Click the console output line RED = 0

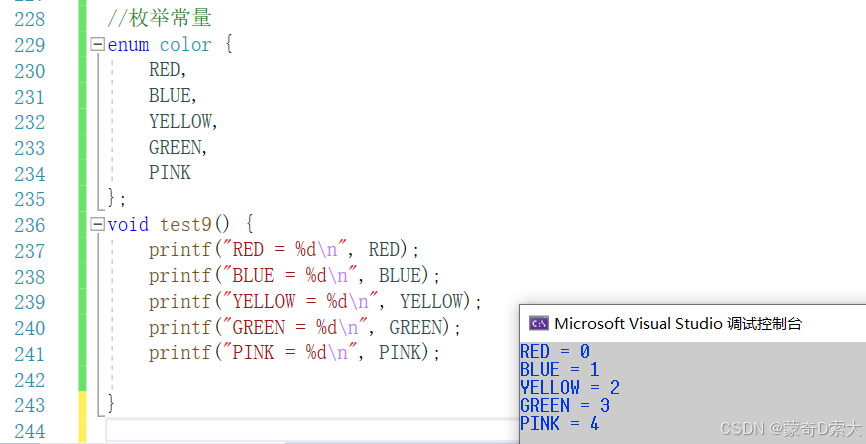point(555,352)
